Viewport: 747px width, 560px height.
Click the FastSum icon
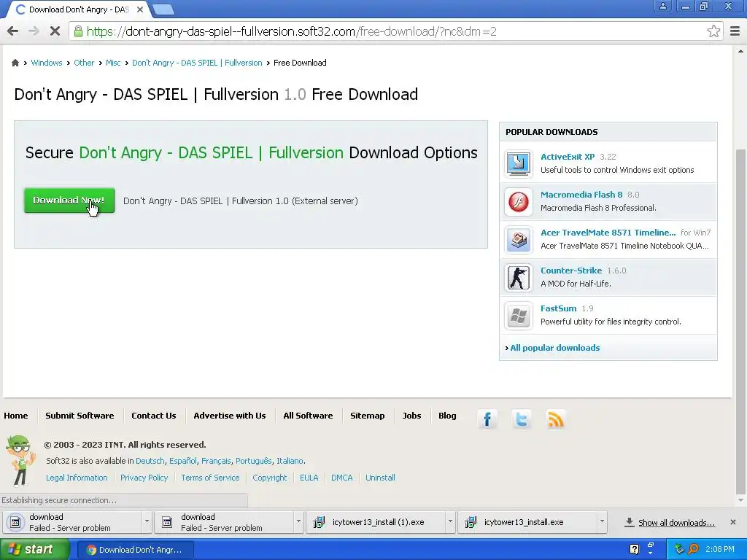point(519,315)
